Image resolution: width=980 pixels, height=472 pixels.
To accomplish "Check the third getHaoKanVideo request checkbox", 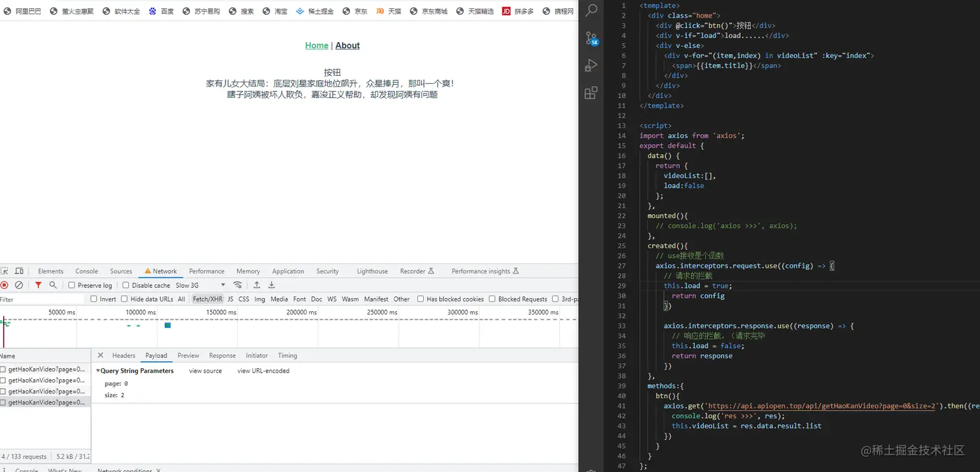I will (3, 392).
